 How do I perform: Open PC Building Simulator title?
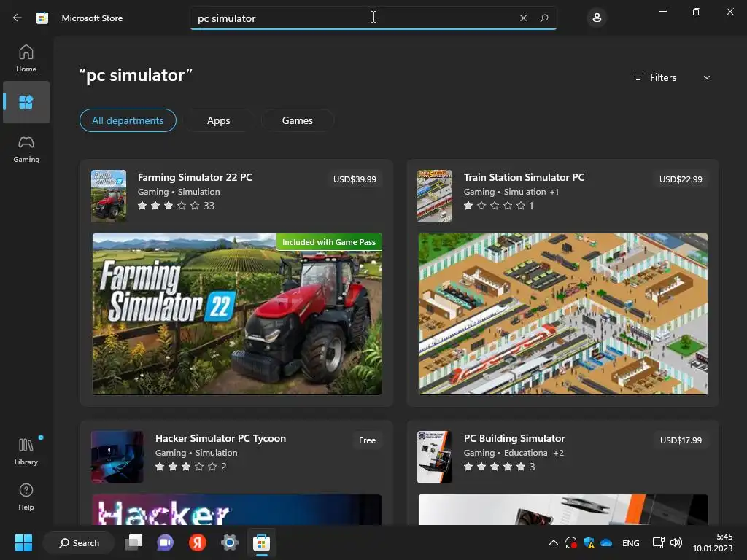[x=514, y=438]
